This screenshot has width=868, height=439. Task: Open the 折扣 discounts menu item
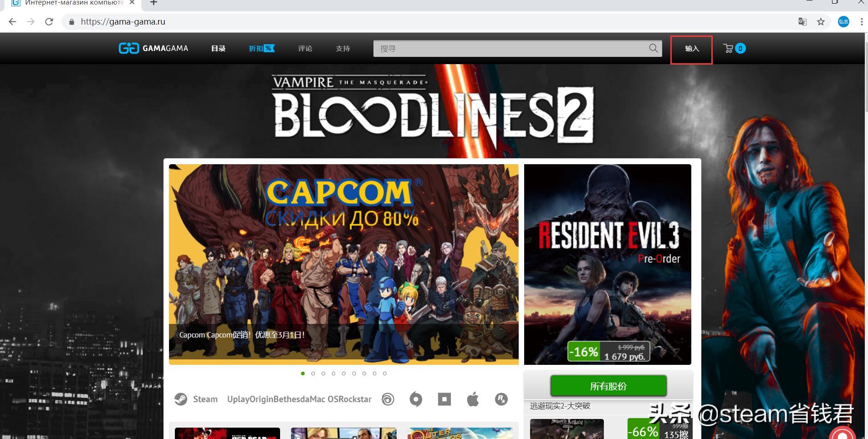tap(261, 48)
